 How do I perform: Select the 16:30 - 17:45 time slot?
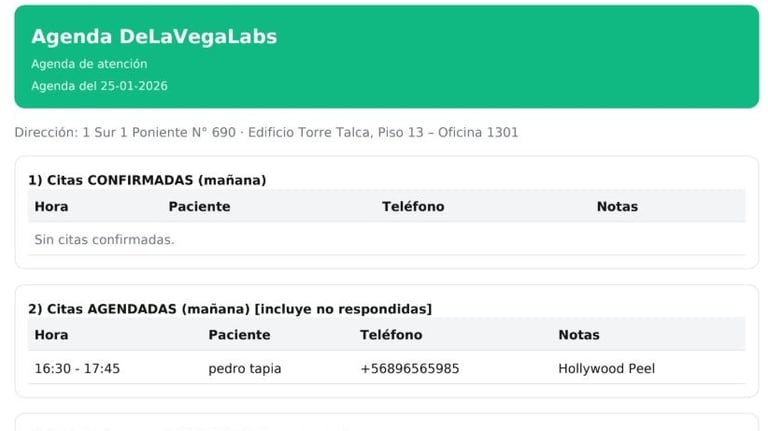click(x=77, y=369)
